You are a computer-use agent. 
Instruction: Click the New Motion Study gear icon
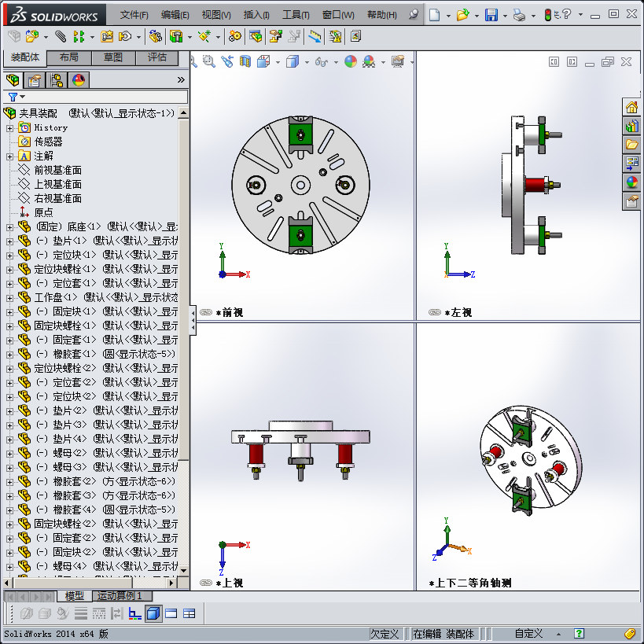(x=235, y=36)
